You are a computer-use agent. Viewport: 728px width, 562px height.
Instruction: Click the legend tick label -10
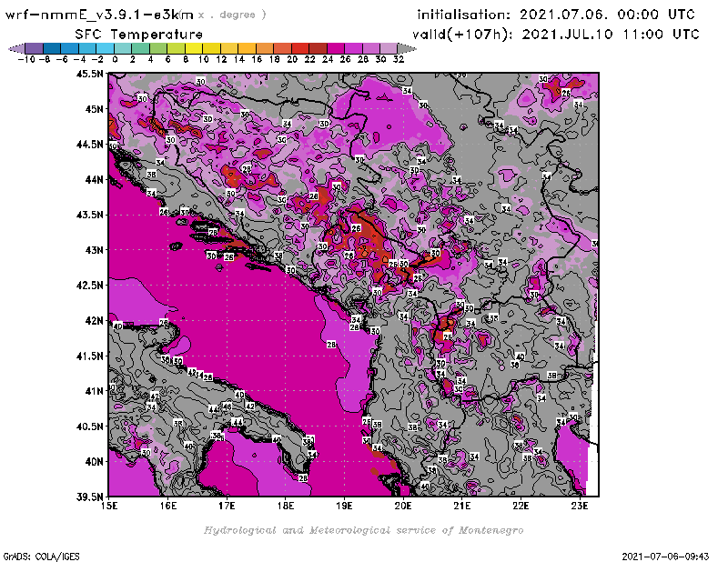tap(26, 59)
